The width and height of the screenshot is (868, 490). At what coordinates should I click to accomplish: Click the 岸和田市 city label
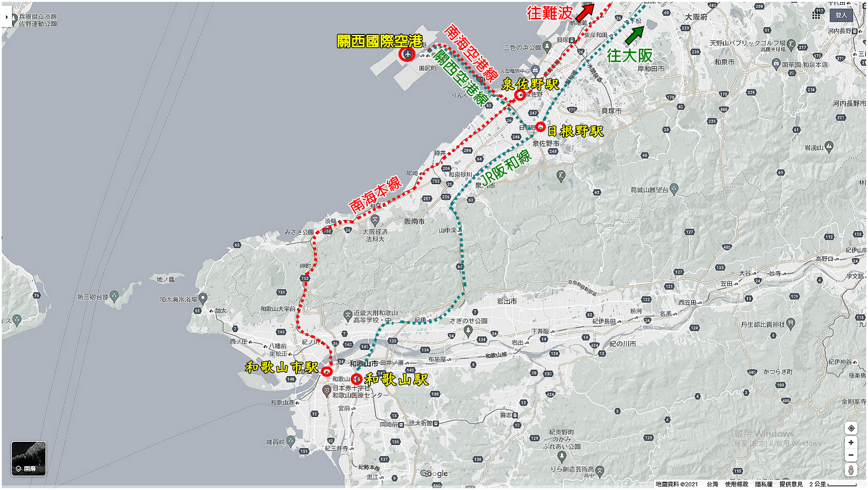tap(651, 69)
